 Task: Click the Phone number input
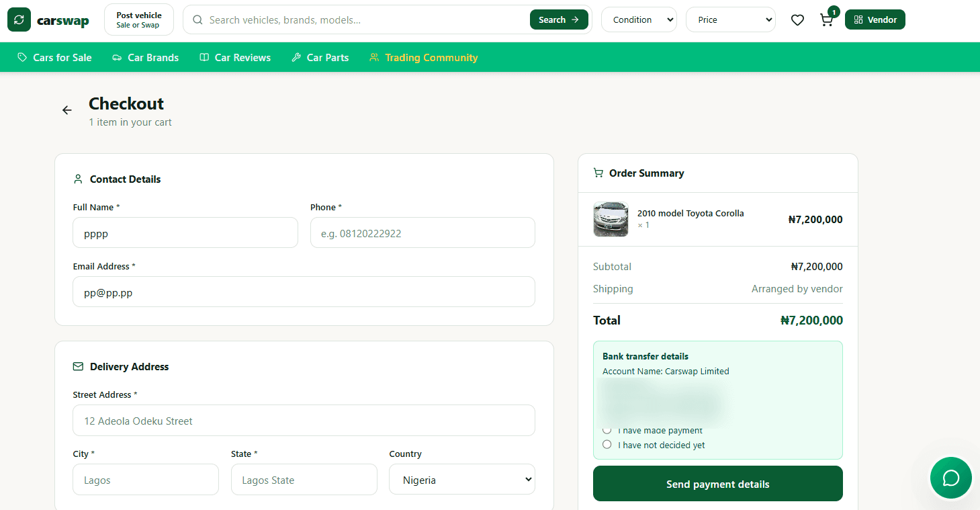click(422, 233)
